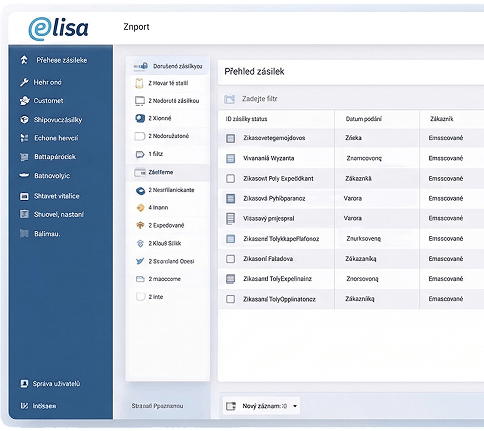Click the Batnovolyic ship icon
The height and width of the screenshot is (431, 484).
pyautogui.click(x=24, y=175)
